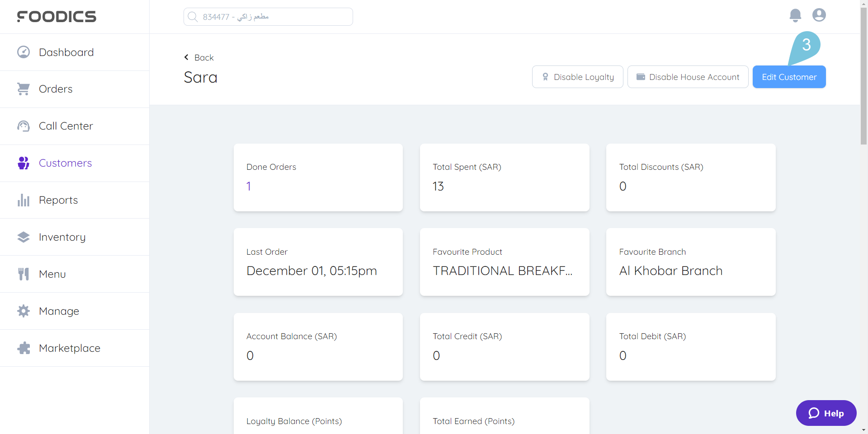The height and width of the screenshot is (434, 868).
Task: Click the Inventory layers icon
Action: [24, 237]
